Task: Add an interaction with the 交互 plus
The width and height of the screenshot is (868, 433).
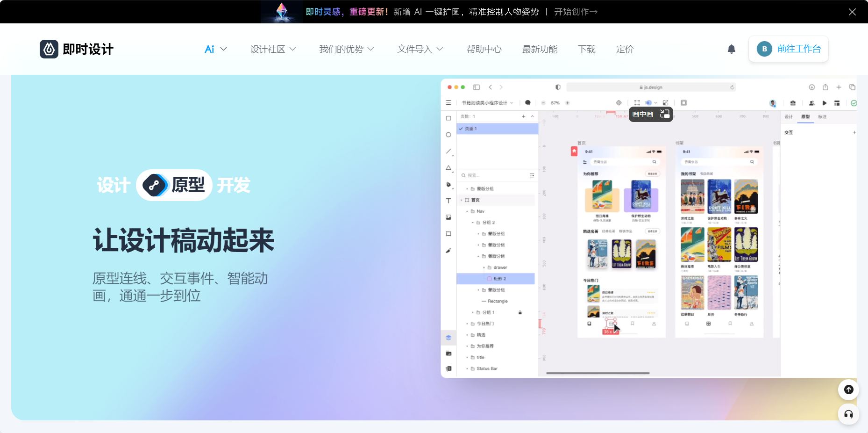Action: coord(854,132)
